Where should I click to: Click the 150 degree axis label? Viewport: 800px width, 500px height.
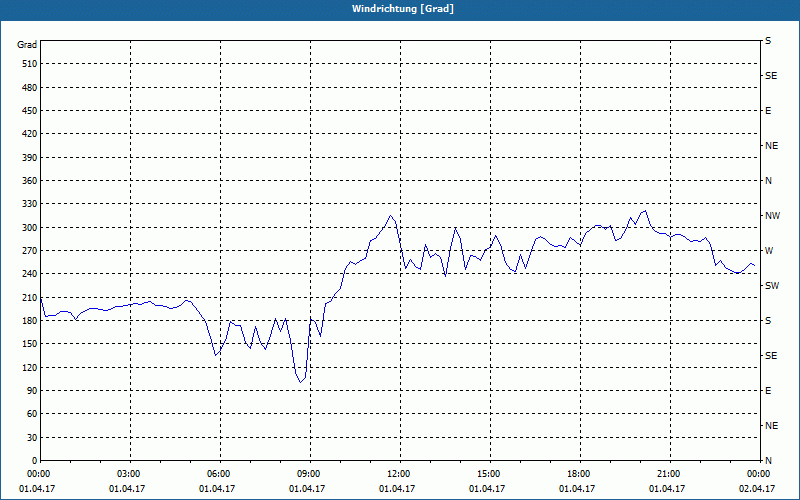[30, 344]
